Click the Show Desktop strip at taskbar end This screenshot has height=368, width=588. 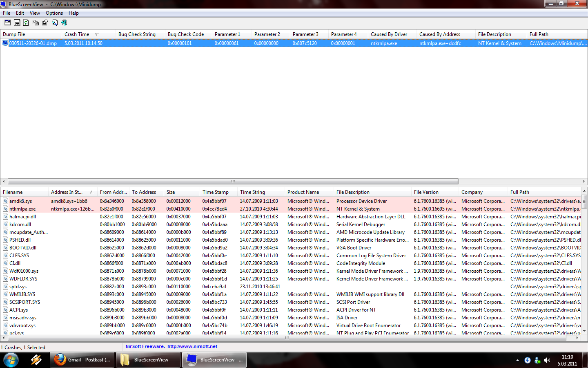(x=585, y=360)
